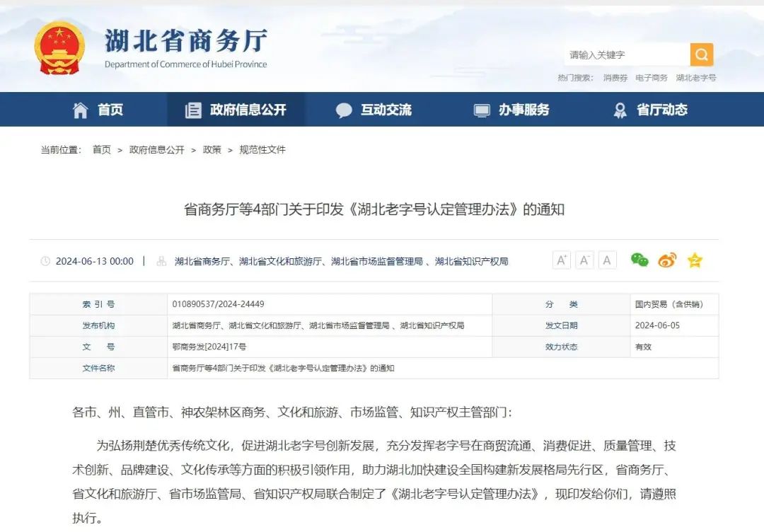Click the yellow star favorite icon

695,260
